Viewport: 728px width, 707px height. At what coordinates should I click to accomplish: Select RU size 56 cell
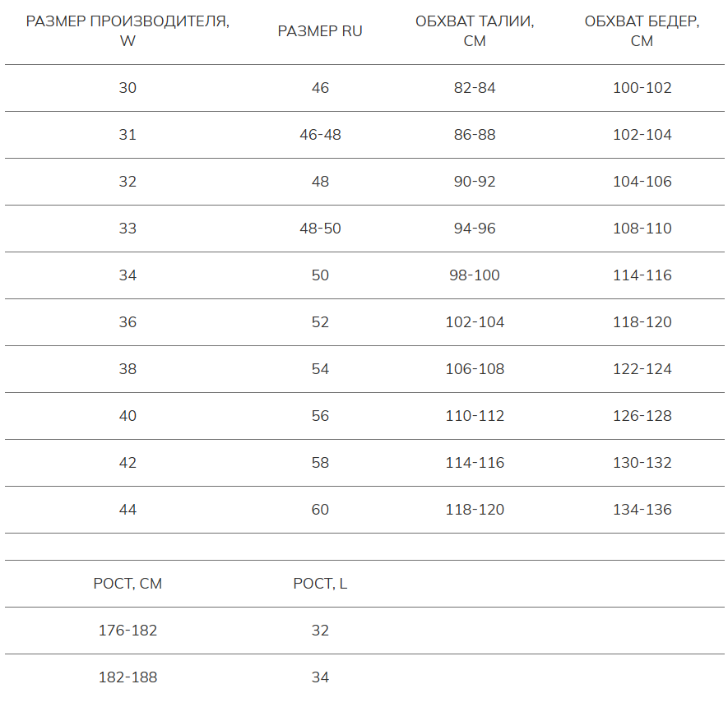(x=320, y=416)
